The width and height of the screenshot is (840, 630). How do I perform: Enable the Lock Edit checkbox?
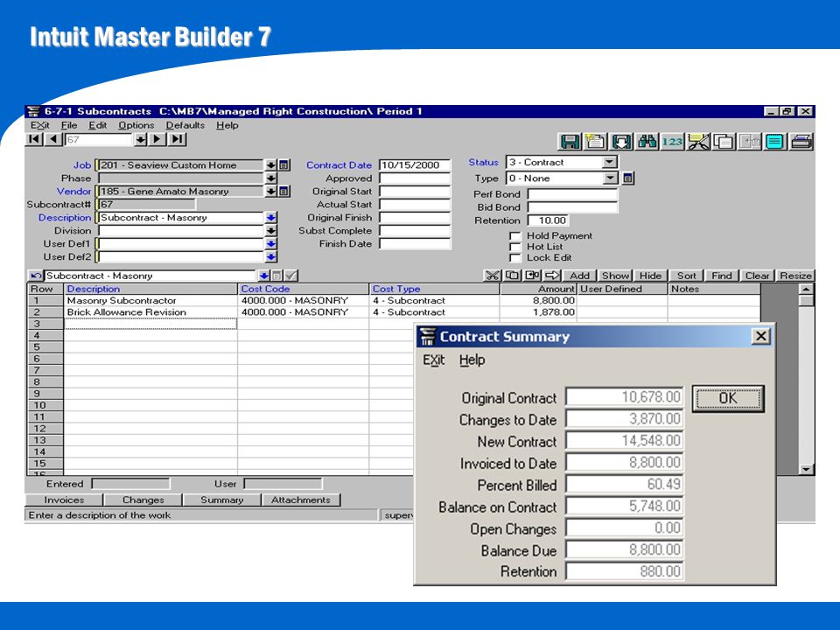(514, 258)
